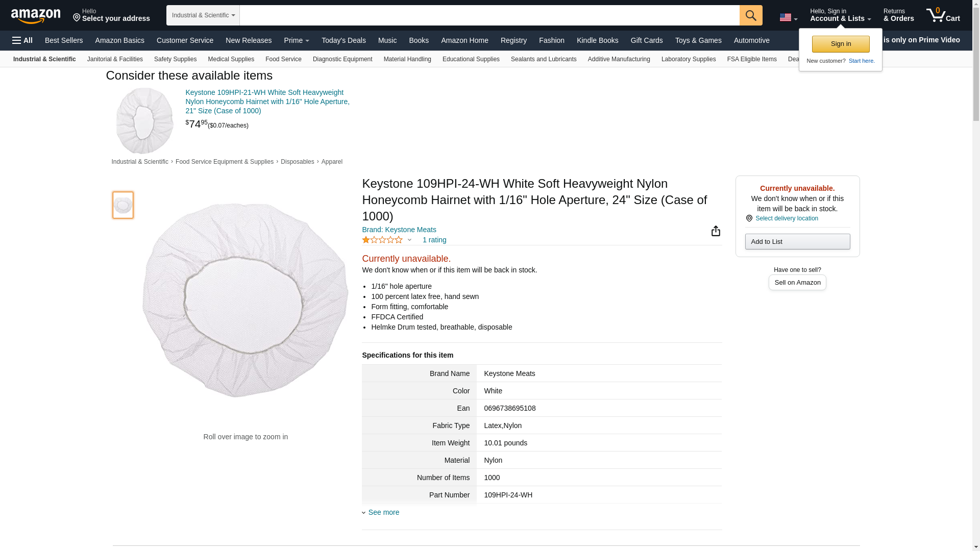Viewport: 980px width, 551px height.
Task: Open the Brand: Keystone Meats link
Action: coord(399,230)
